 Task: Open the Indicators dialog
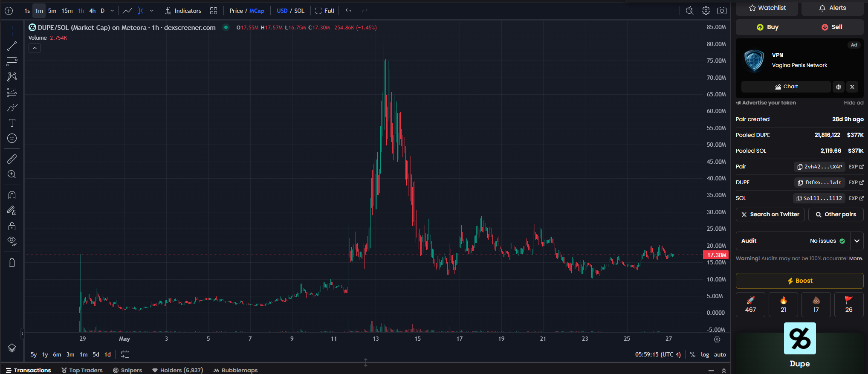click(183, 11)
